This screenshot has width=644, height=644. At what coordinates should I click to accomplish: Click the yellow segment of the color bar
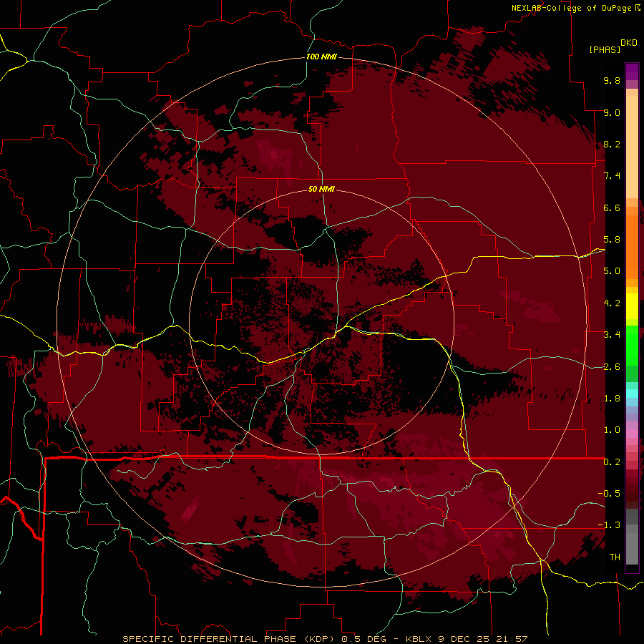[632, 306]
